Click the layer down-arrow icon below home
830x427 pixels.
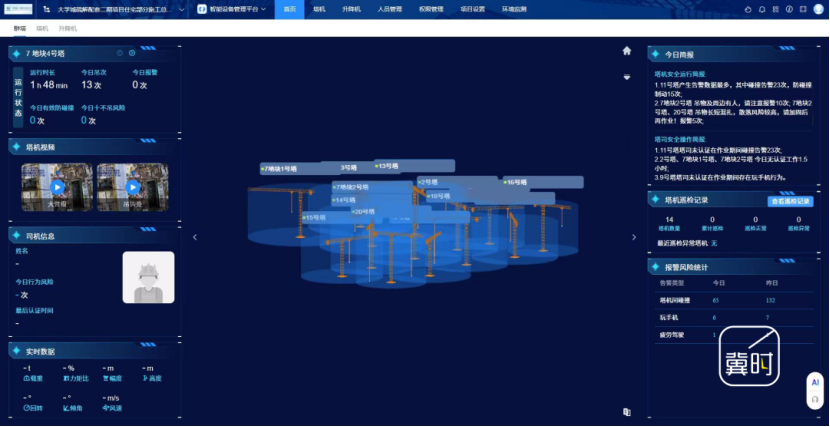point(627,76)
